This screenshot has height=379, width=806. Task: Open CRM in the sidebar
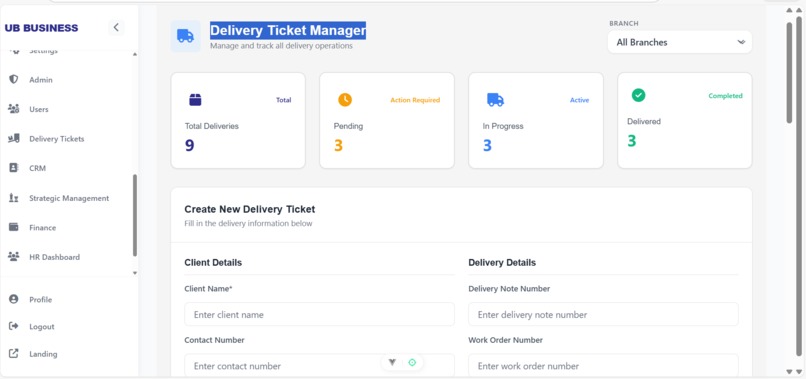coord(38,168)
